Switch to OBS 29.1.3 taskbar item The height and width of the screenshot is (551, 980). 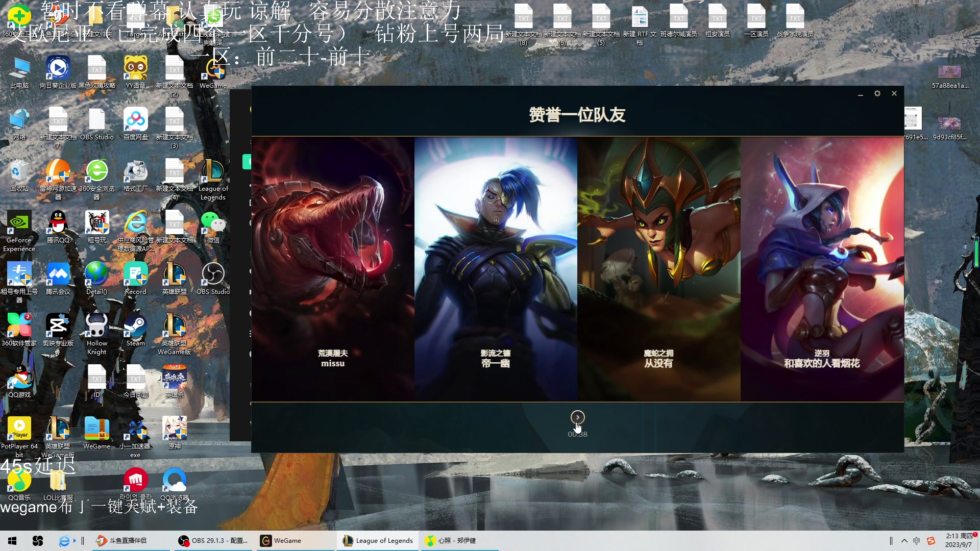point(213,541)
